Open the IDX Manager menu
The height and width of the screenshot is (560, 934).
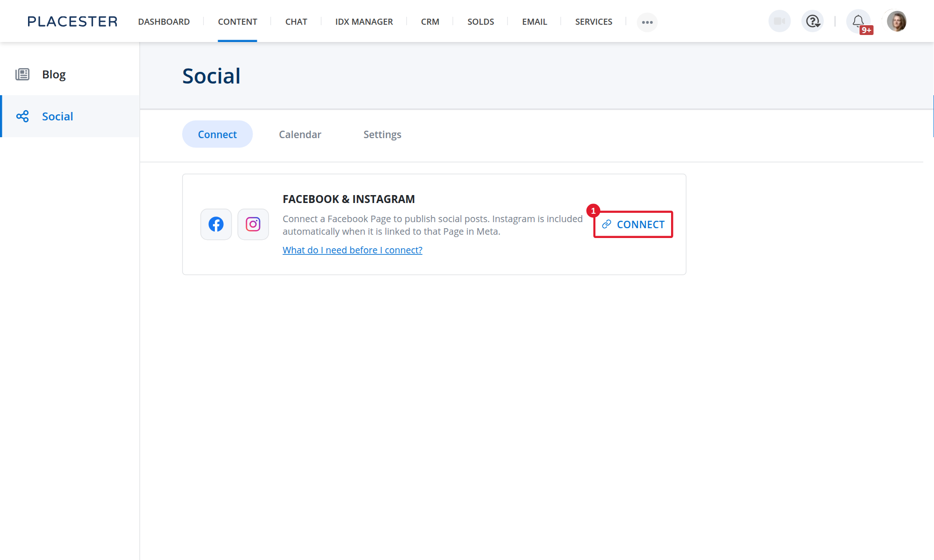pyautogui.click(x=364, y=21)
